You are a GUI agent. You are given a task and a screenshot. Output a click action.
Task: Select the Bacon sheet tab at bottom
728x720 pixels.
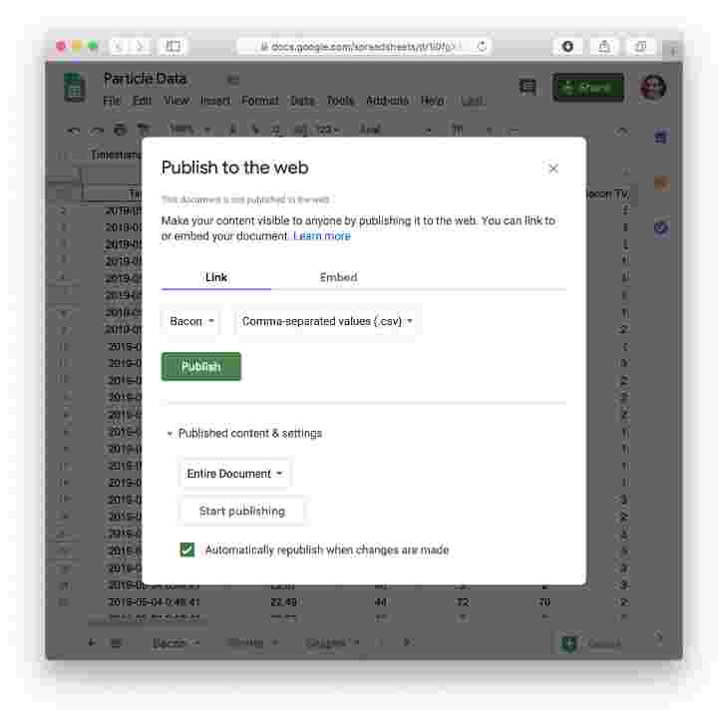coord(176,643)
